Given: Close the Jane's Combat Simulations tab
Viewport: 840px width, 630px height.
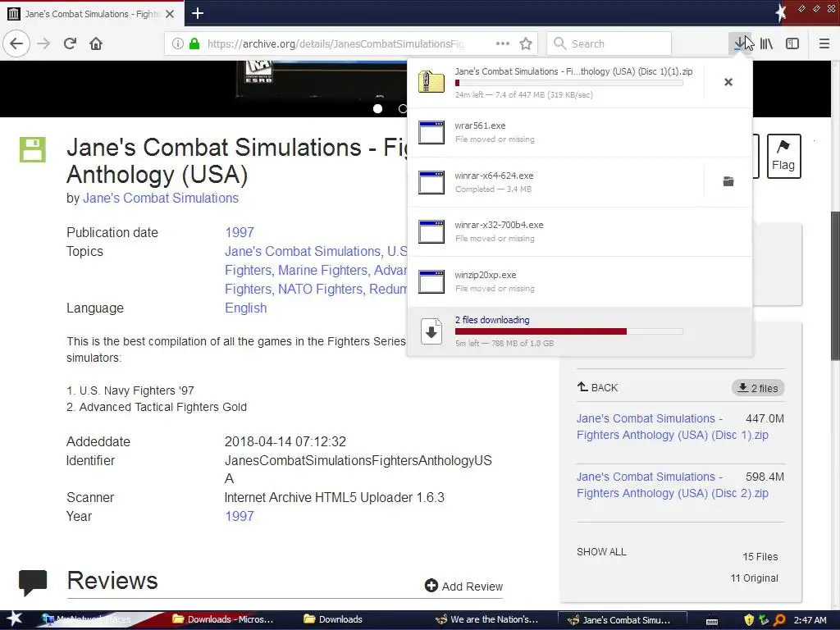Looking at the screenshot, I should tap(170, 14).
